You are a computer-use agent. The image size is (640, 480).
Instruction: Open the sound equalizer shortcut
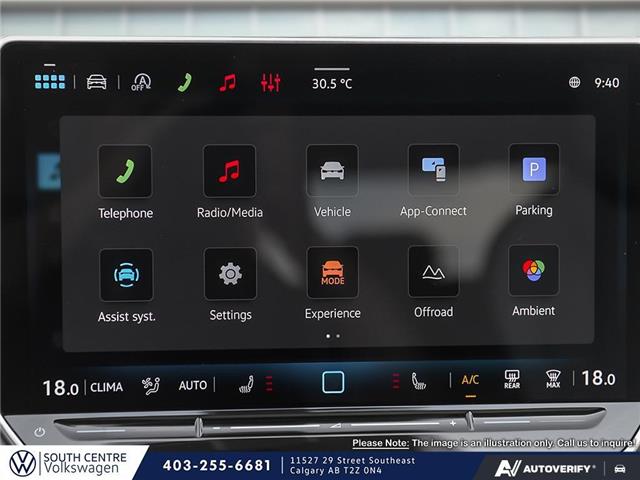tap(271, 83)
